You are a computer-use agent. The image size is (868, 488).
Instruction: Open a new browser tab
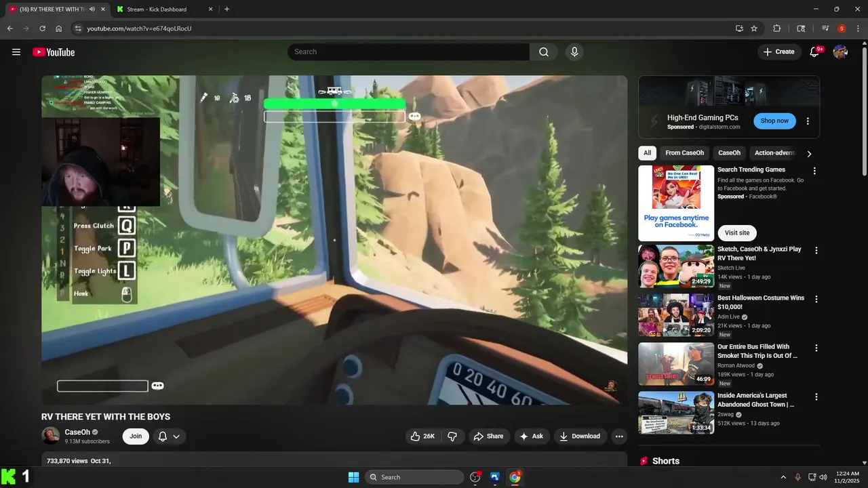click(226, 9)
